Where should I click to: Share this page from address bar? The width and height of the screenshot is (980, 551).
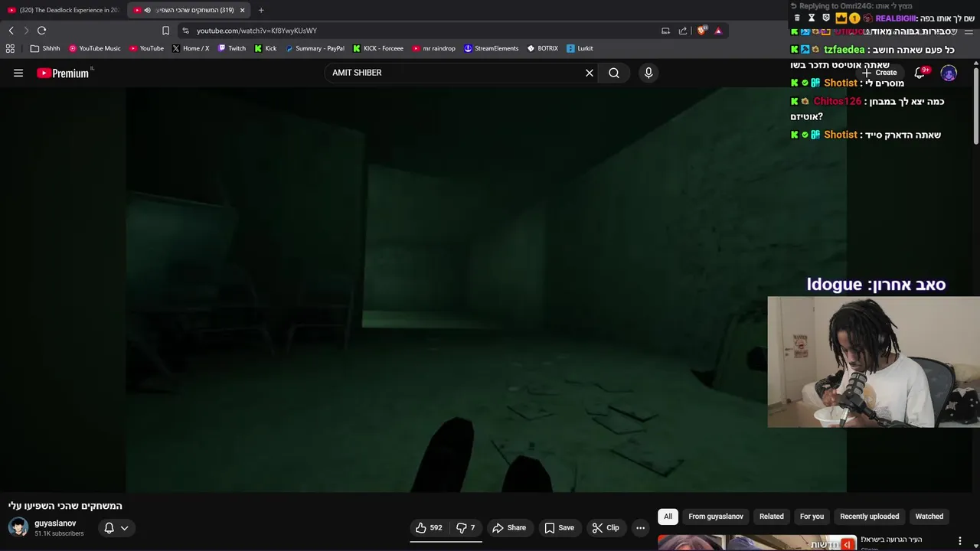pyautogui.click(x=683, y=31)
